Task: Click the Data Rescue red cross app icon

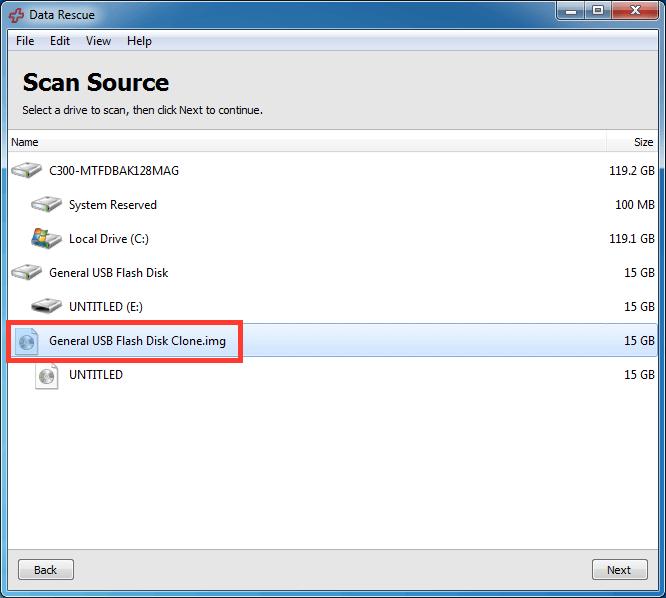Action: [x=17, y=15]
